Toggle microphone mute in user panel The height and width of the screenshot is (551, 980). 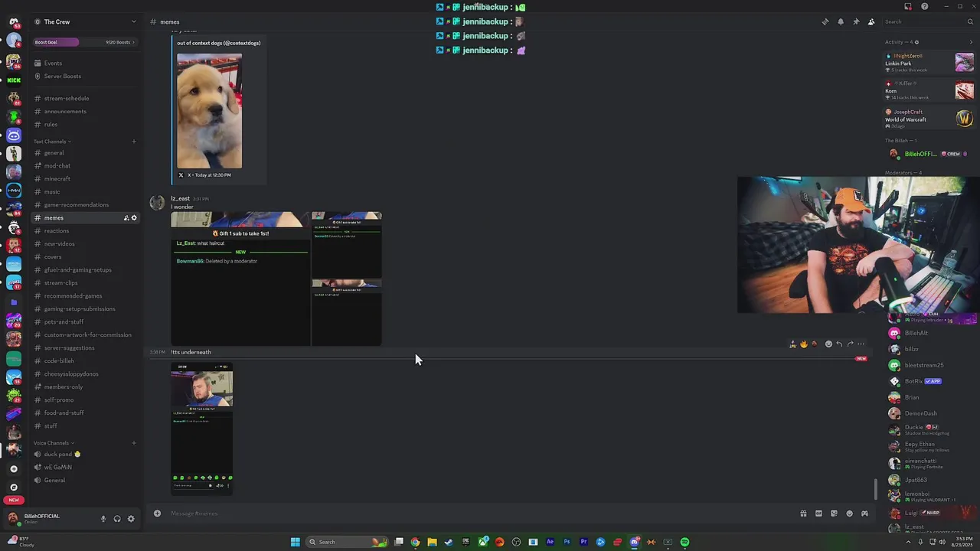pyautogui.click(x=103, y=519)
